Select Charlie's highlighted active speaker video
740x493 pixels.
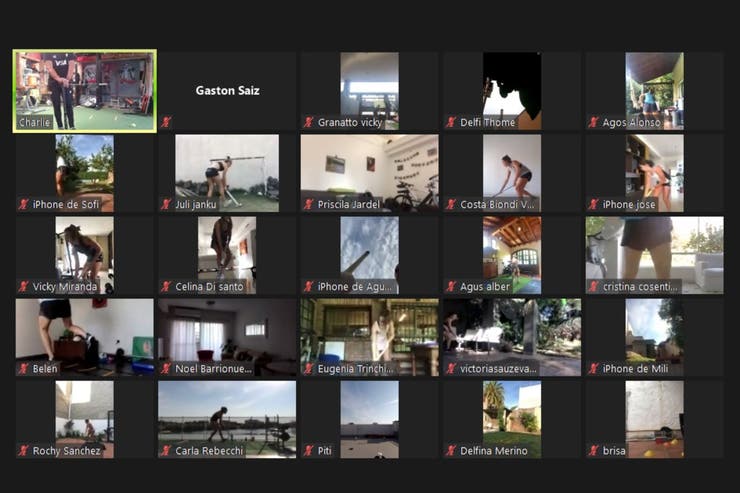(x=85, y=91)
